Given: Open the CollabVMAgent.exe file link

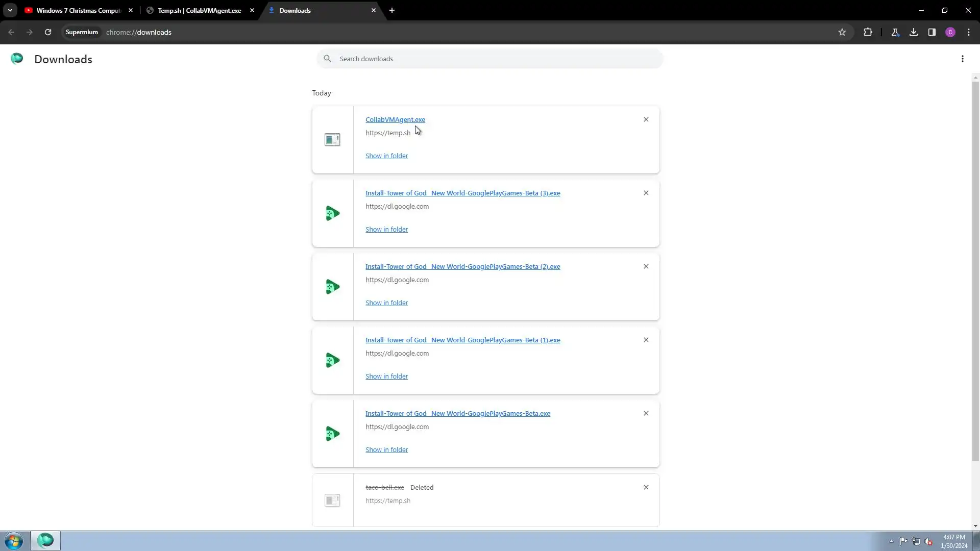Looking at the screenshot, I should pyautogui.click(x=395, y=119).
